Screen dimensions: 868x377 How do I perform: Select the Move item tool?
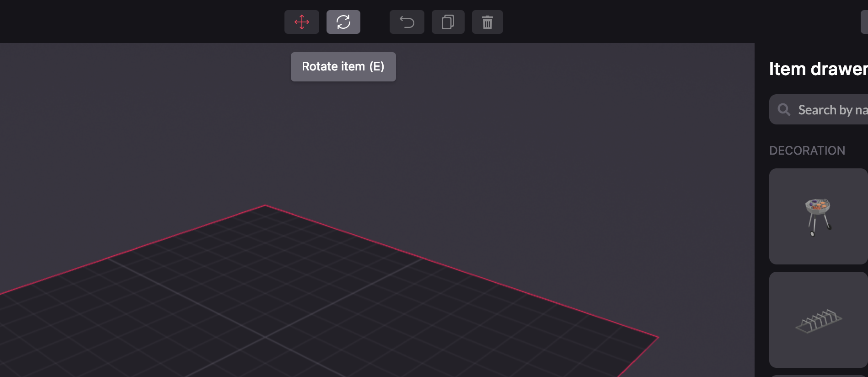tap(302, 22)
